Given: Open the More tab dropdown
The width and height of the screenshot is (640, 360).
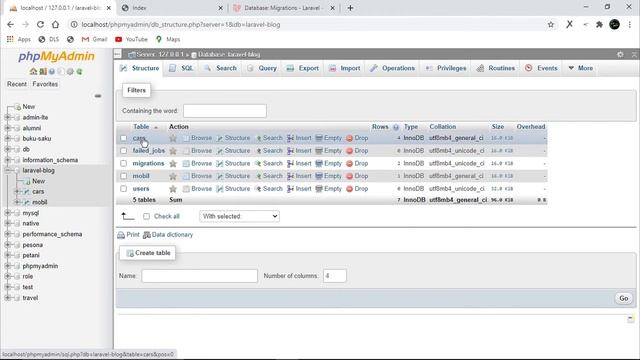Looking at the screenshot, I should (580, 68).
